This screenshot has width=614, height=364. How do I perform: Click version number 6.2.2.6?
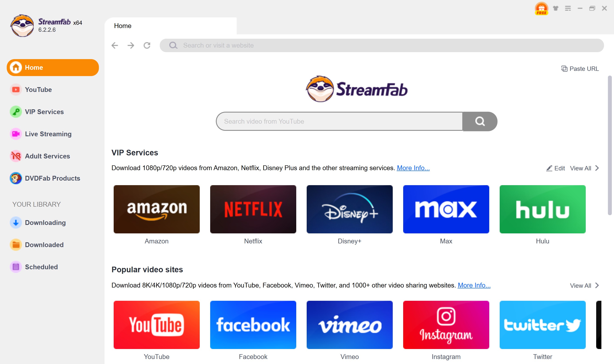(47, 30)
